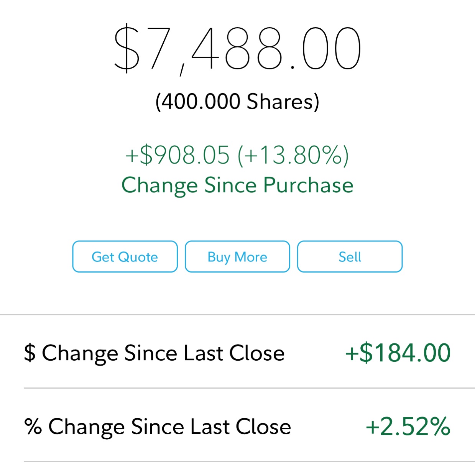Select the % Change Since Last Close label
Image resolution: width=475 pixels, height=476 pixels.
pyautogui.click(x=158, y=427)
